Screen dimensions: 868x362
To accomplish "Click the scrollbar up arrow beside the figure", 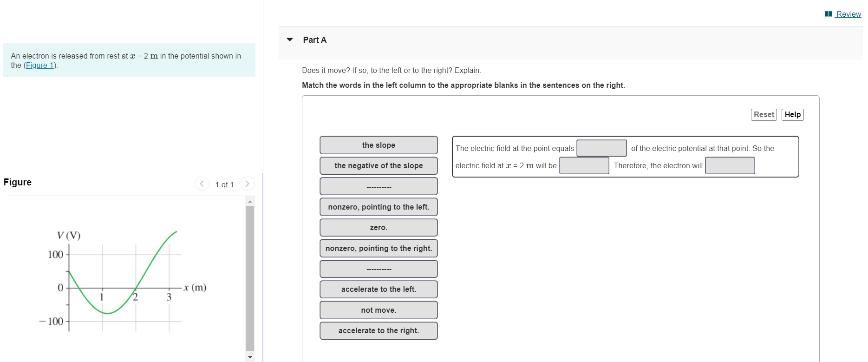I will 250,201.
